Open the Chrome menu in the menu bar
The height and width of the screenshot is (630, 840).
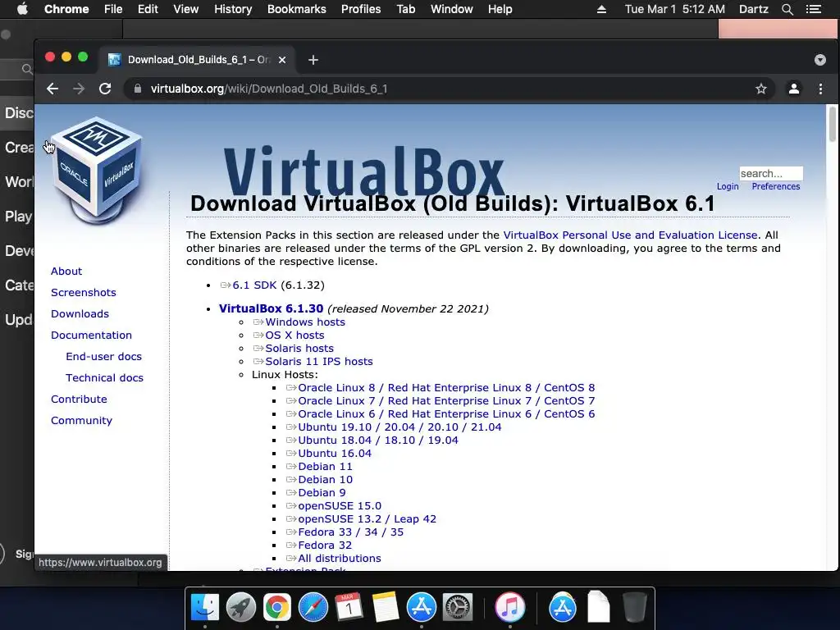(x=66, y=9)
